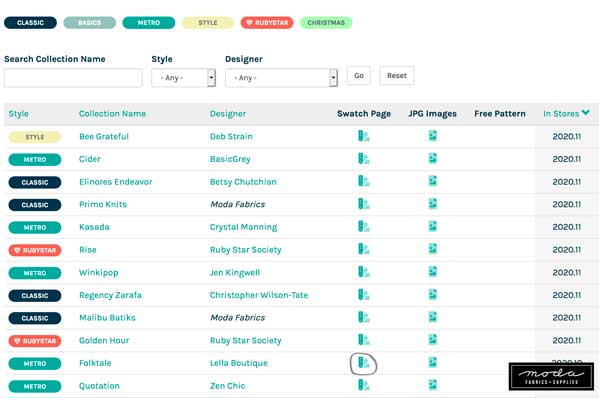Image resolution: width=600 pixels, height=398 pixels.
Task: Filter by the Rubystar tag at top
Action: (x=267, y=23)
